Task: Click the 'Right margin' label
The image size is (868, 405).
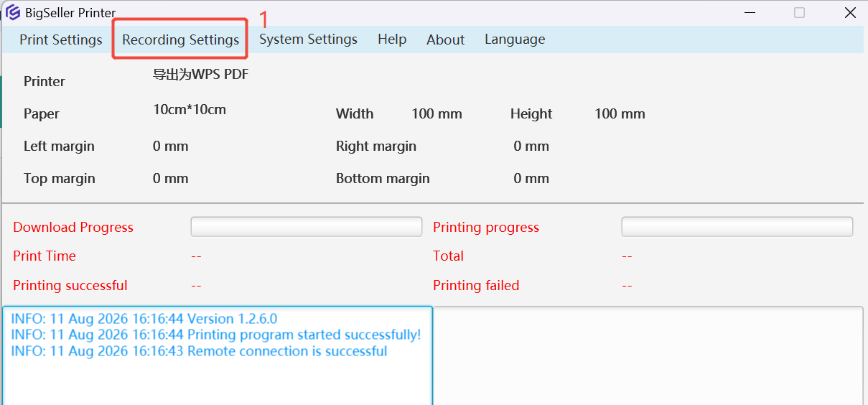Action: 376,146
